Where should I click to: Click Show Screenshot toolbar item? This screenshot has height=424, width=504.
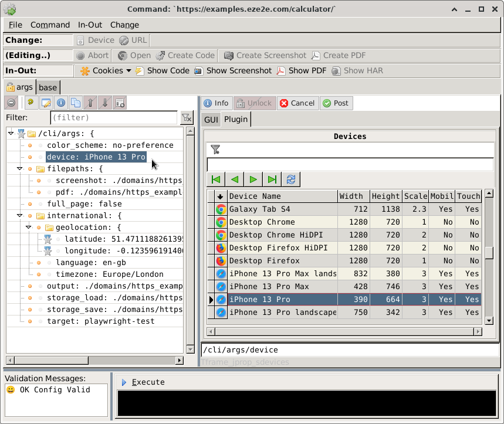click(234, 70)
